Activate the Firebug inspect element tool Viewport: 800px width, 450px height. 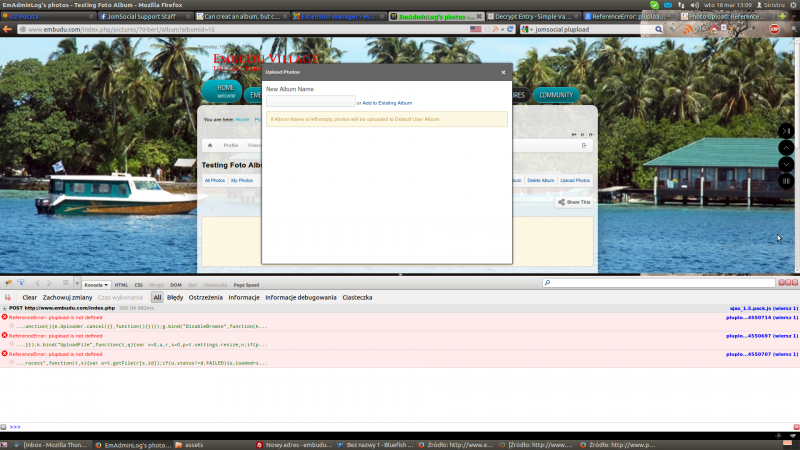21,283
